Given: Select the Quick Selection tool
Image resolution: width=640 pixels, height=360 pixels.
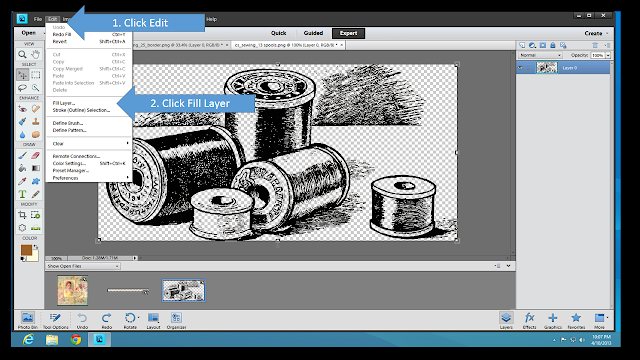Looking at the screenshot, I should coord(36,88).
